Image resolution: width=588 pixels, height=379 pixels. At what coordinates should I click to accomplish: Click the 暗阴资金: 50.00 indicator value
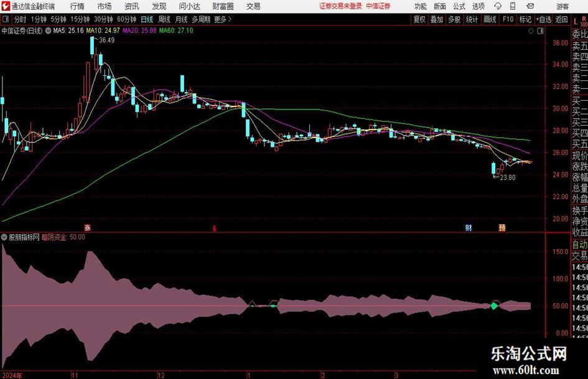pos(63,237)
